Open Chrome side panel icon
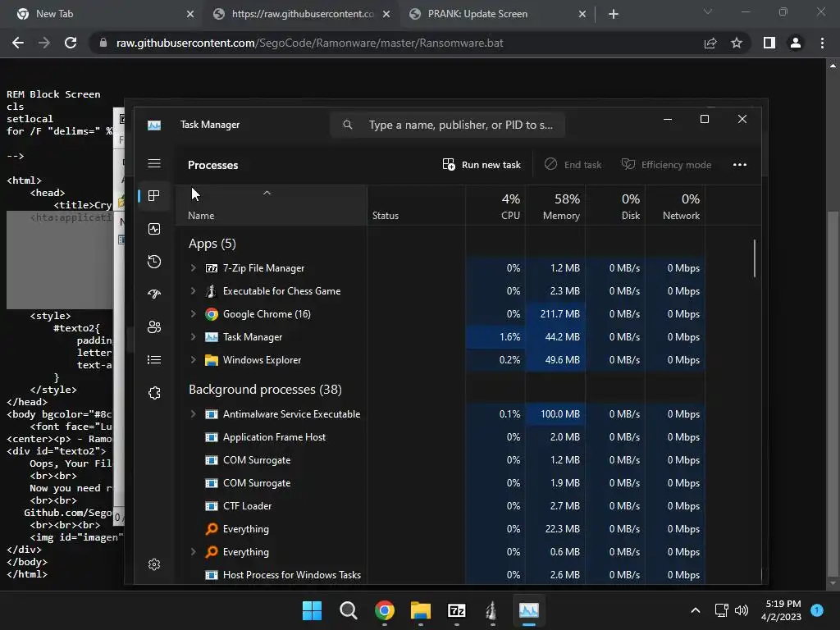Image resolution: width=840 pixels, height=630 pixels. tap(769, 43)
